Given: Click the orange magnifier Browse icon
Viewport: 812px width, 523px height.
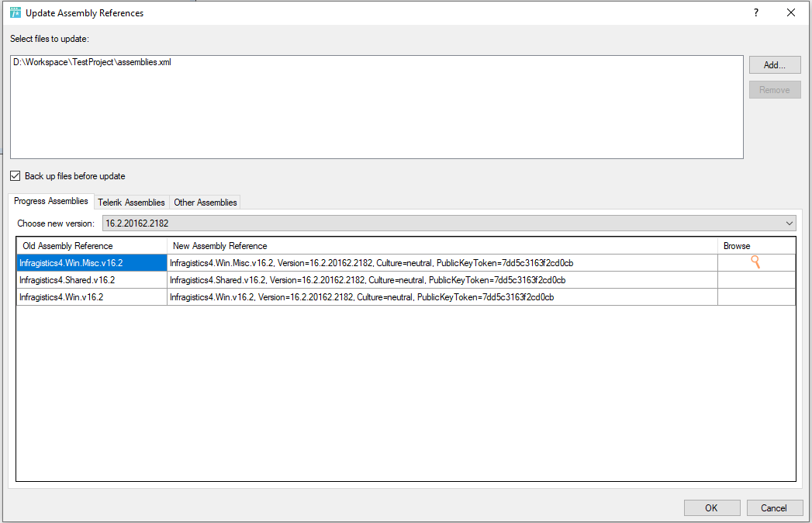Looking at the screenshot, I should (755, 262).
